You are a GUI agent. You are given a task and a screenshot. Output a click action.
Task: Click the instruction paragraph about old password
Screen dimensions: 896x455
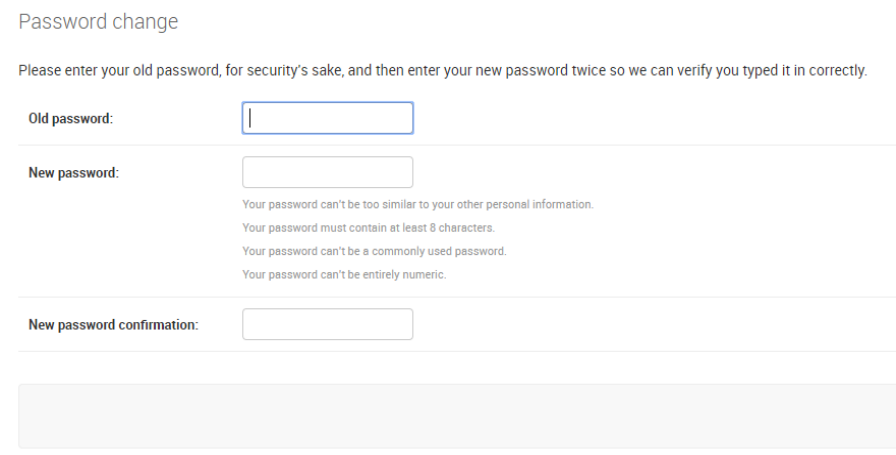[442, 71]
